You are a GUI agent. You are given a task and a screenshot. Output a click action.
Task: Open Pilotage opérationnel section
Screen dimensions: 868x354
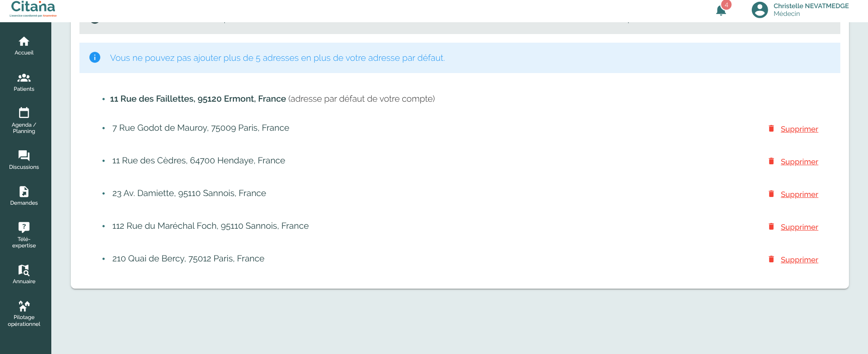24,313
